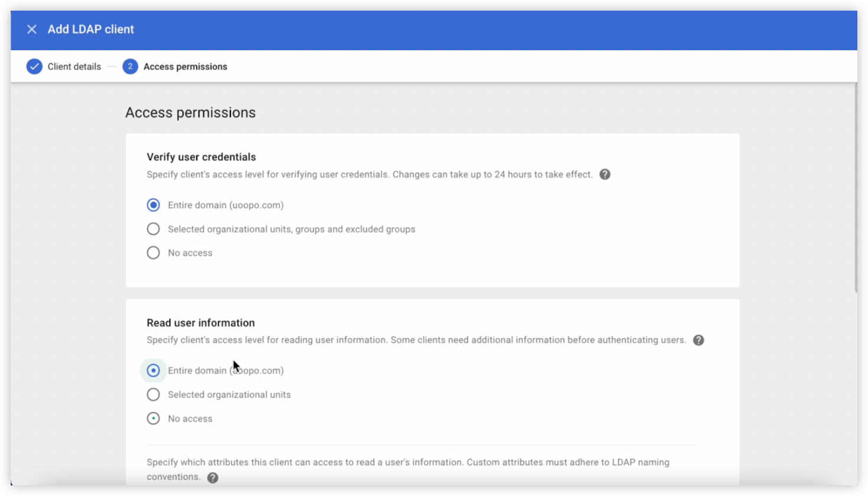This screenshot has height=496, width=868.
Task: Select No access under Read user information
Action: pos(153,419)
